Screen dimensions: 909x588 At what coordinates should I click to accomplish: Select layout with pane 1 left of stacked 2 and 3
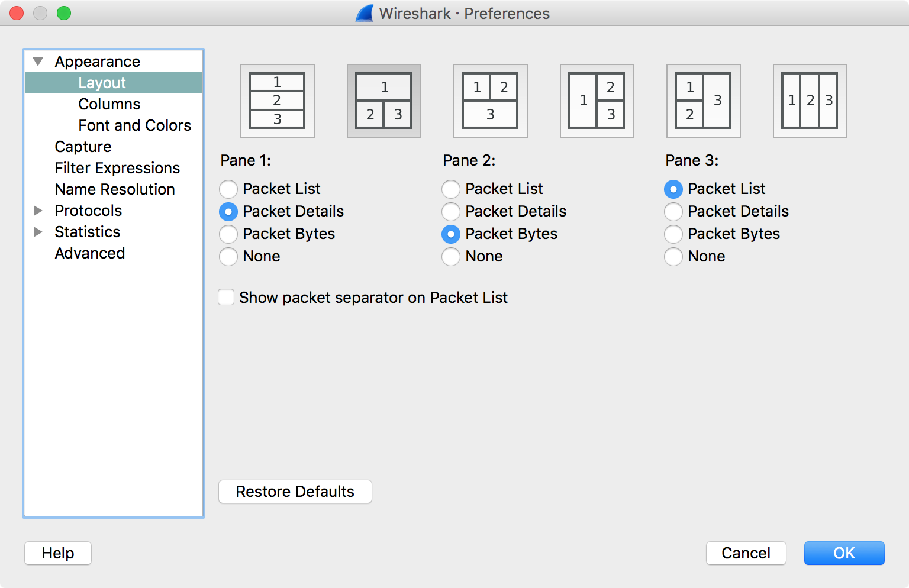click(x=597, y=101)
